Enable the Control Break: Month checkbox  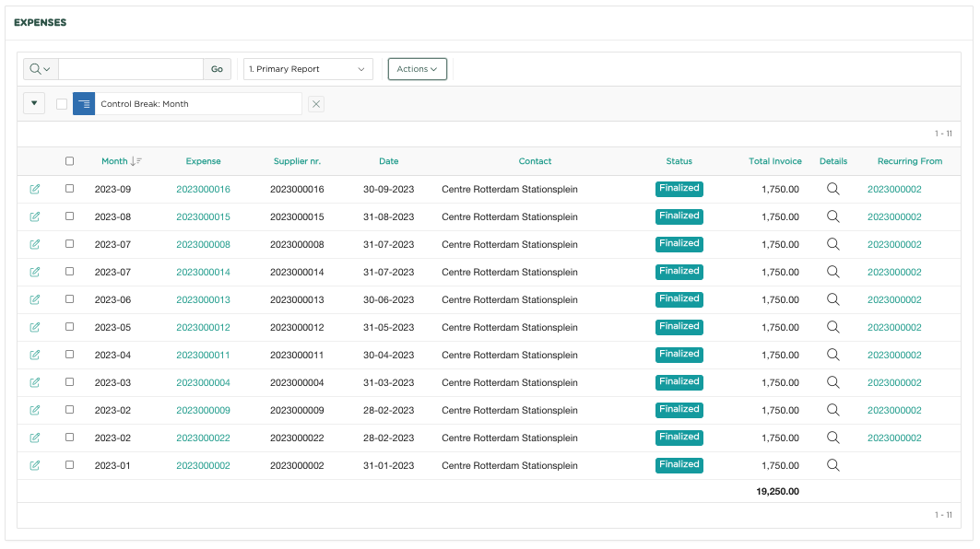click(61, 104)
